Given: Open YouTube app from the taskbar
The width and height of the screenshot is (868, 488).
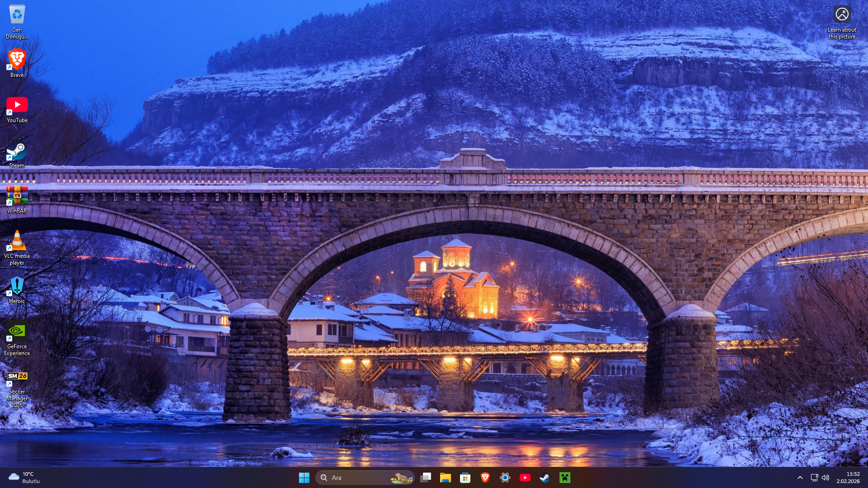Looking at the screenshot, I should pyautogui.click(x=525, y=478).
